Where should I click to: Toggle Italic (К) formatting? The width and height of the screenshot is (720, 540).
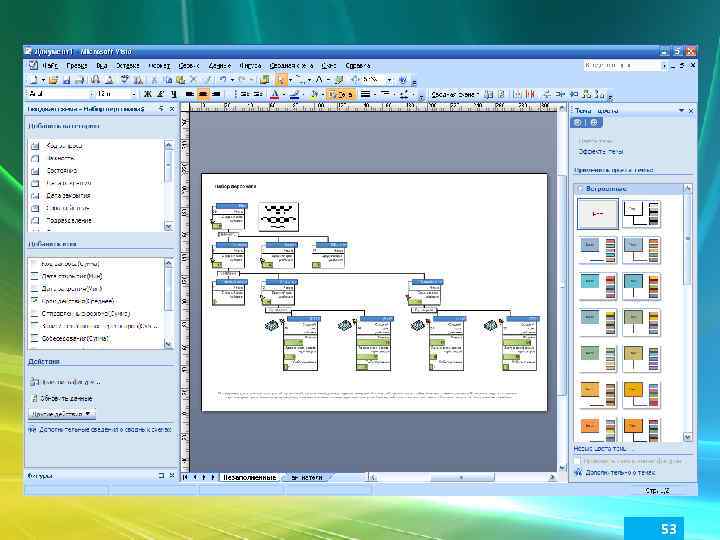(161, 94)
